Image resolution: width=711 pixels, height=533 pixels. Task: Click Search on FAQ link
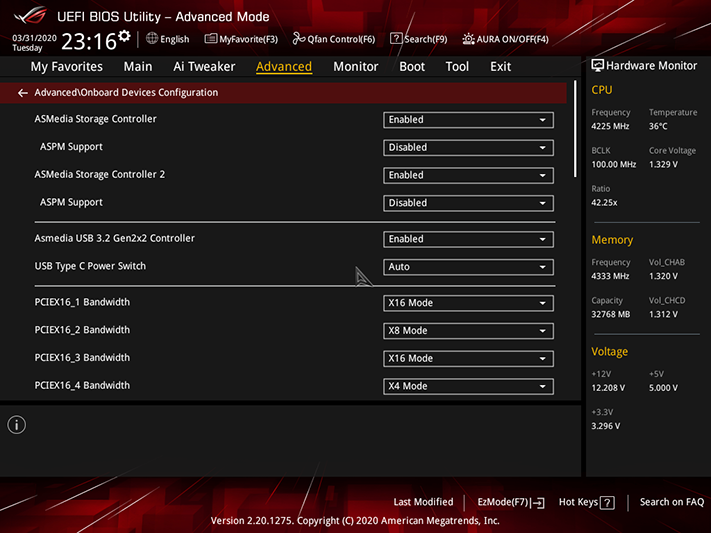click(x=672, y=502)
